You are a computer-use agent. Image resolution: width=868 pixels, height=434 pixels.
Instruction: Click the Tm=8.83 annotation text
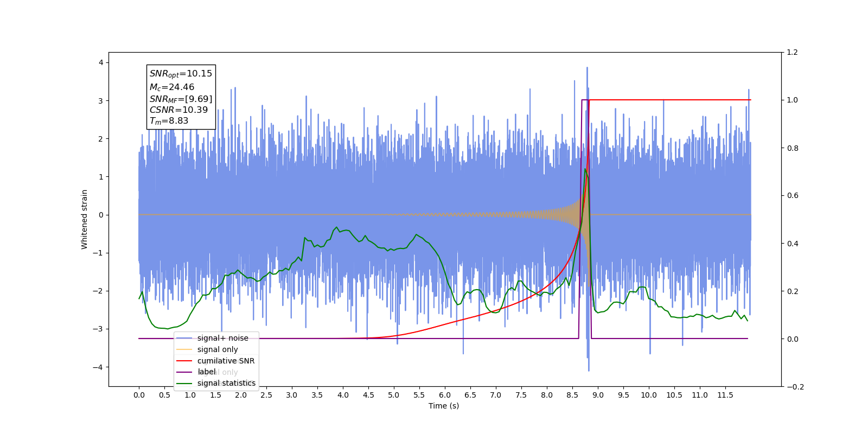(169, 121)
